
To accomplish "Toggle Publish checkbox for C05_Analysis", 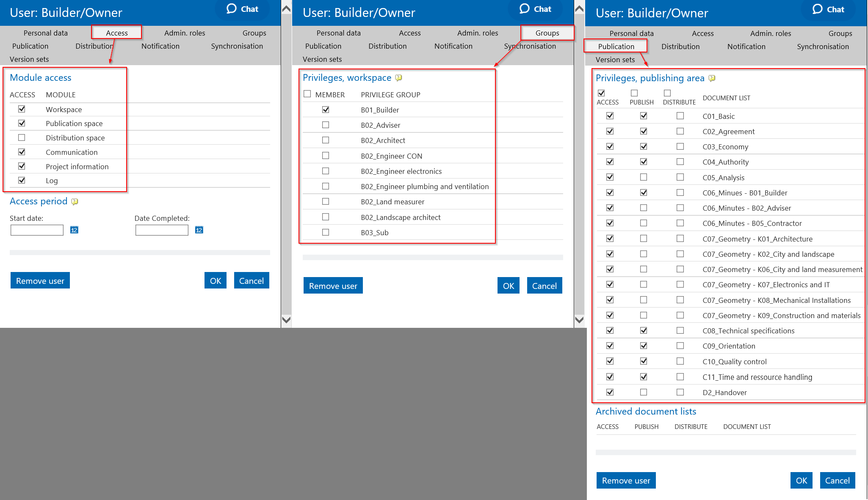I will tap(643, 177).
